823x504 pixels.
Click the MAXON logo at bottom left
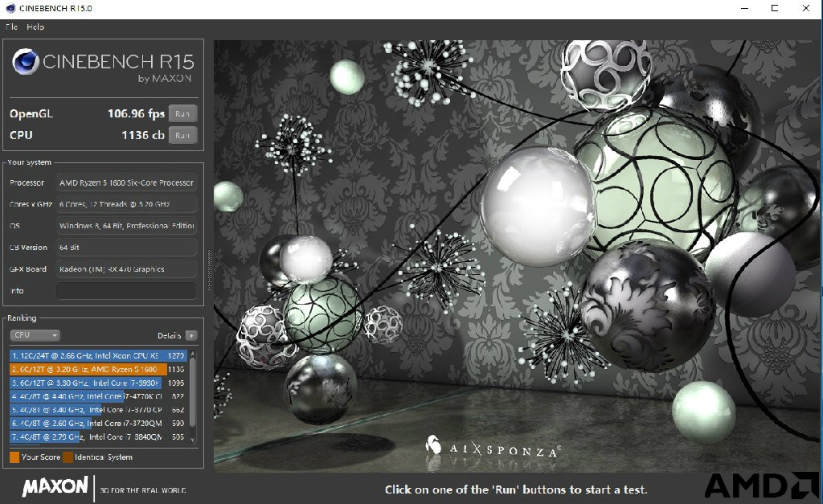click(55, 486)
